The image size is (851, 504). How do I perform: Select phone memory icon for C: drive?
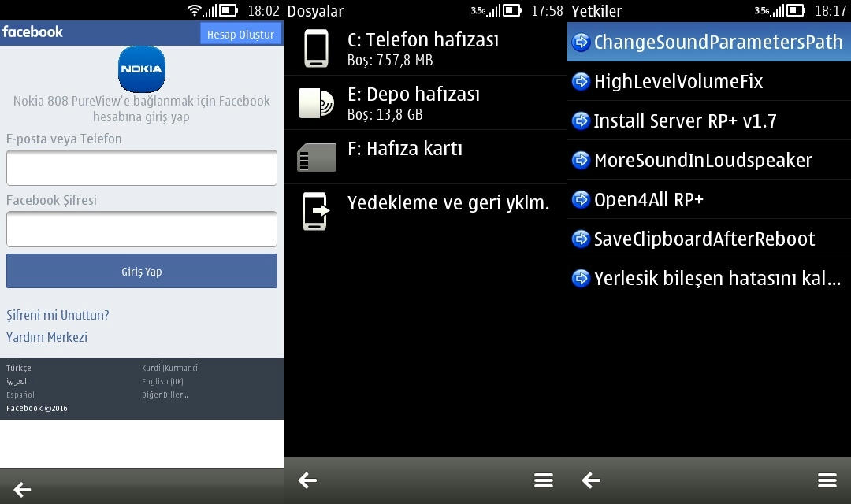tap(317, 48)
